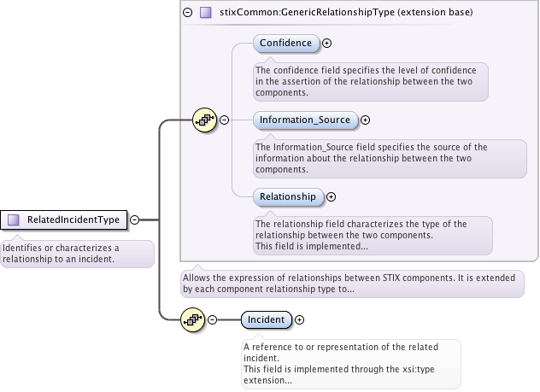Image resolution: width=540 pixels, height=392 pixels.
Task: Select the Relationship element node
Action: click(x=288, y=196)
